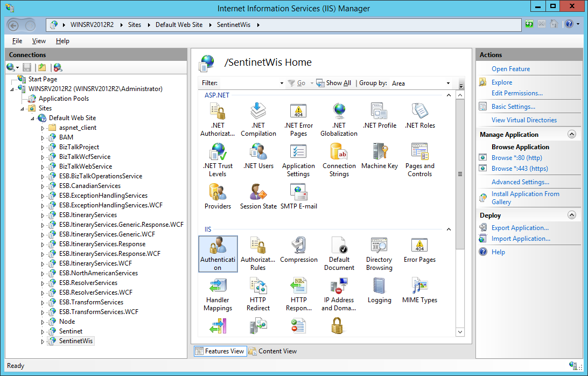Open the .NET Authorization feature icon
Image resolution: width=588 pixels, height=376 pixels.
218,120
